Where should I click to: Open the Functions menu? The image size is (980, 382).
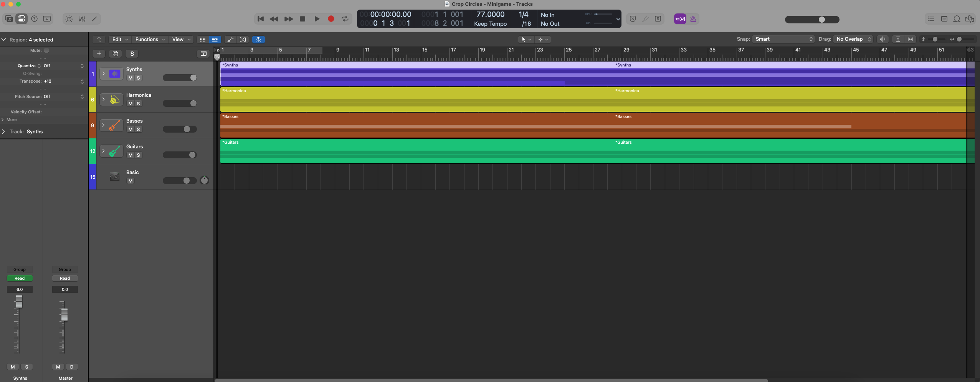coord(150,40)
